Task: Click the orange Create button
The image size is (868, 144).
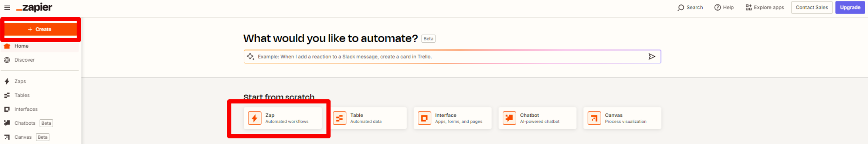Action: [x=41, y=29]
